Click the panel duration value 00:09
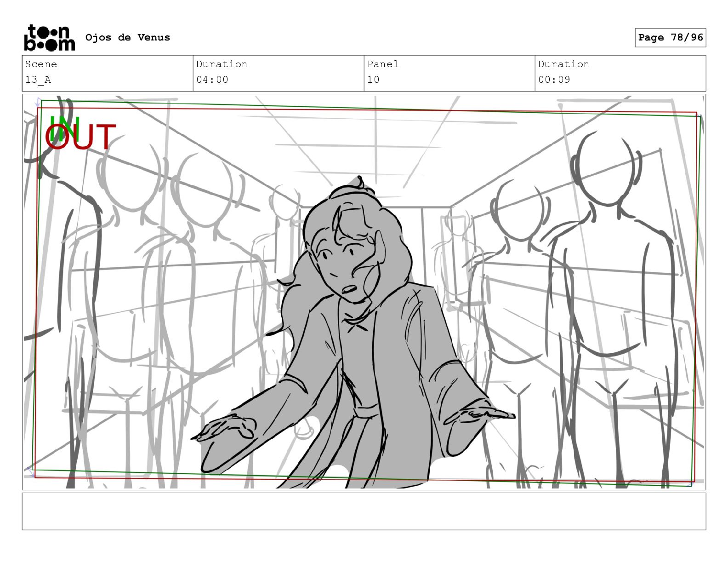Image resolution: width=728 pixels, height=563 pixels. [554, 80]
